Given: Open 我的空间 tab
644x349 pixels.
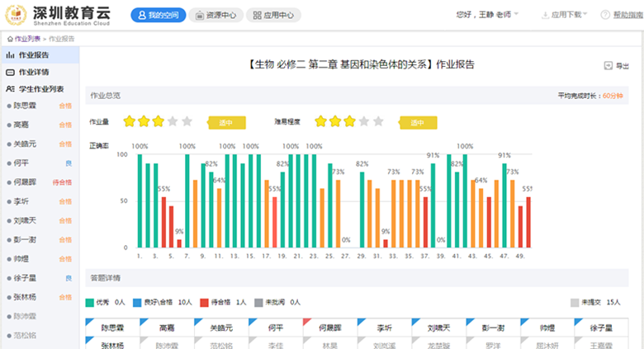Looking at the screenshot, I should point(159,15).
